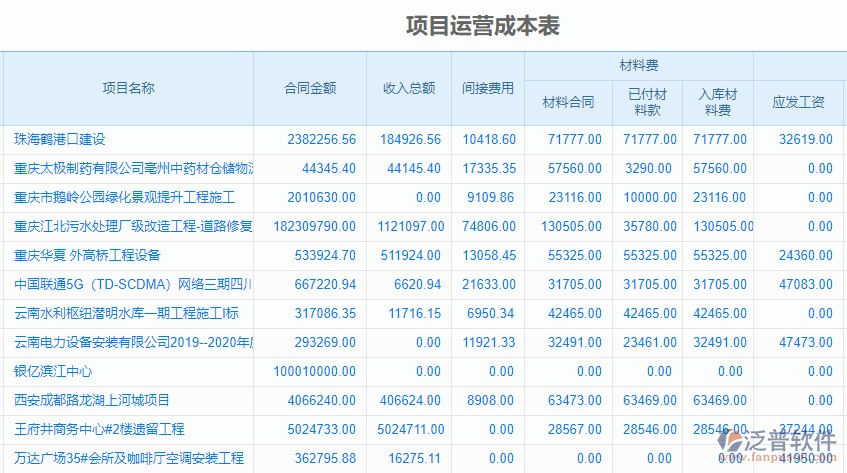Select the 项目名称 column header
The width and height of the screenshot is (847, 473).
click(x=129, y=89)
